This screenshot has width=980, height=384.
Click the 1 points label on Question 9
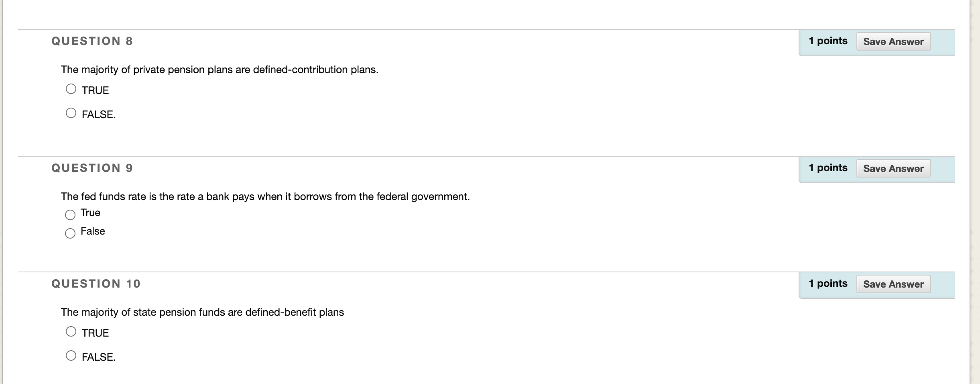828,167
